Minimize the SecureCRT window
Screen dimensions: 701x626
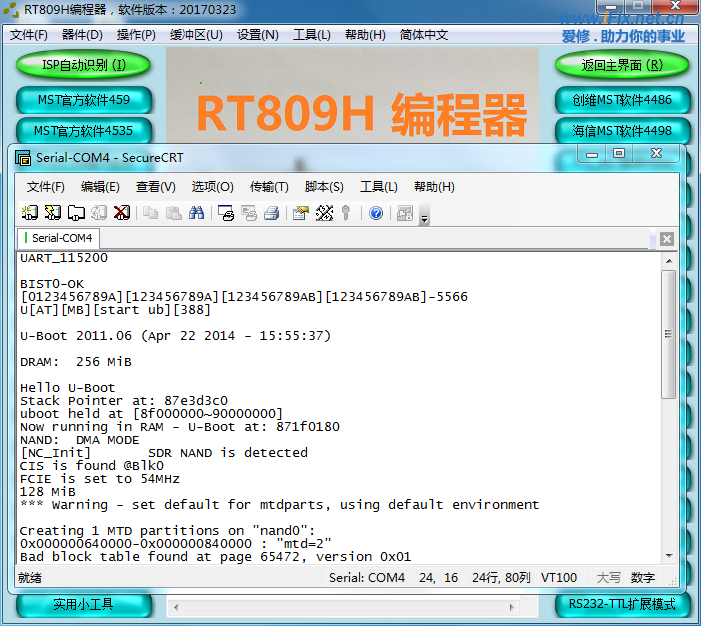tap(591, 154)
